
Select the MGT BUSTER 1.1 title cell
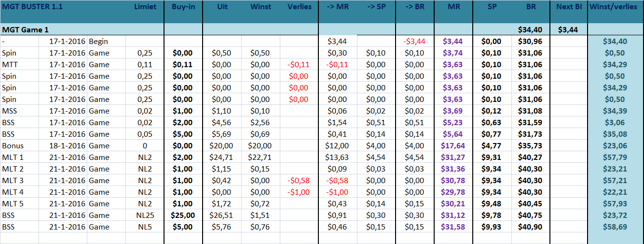(33, 7)
